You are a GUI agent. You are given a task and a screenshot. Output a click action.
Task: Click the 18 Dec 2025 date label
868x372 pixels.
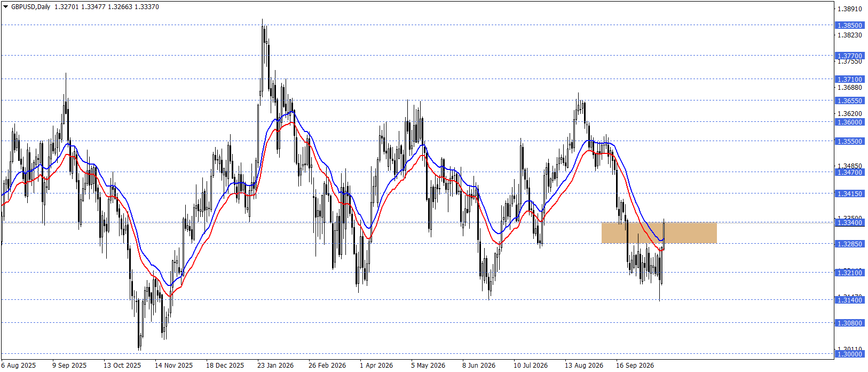(225, 366)
